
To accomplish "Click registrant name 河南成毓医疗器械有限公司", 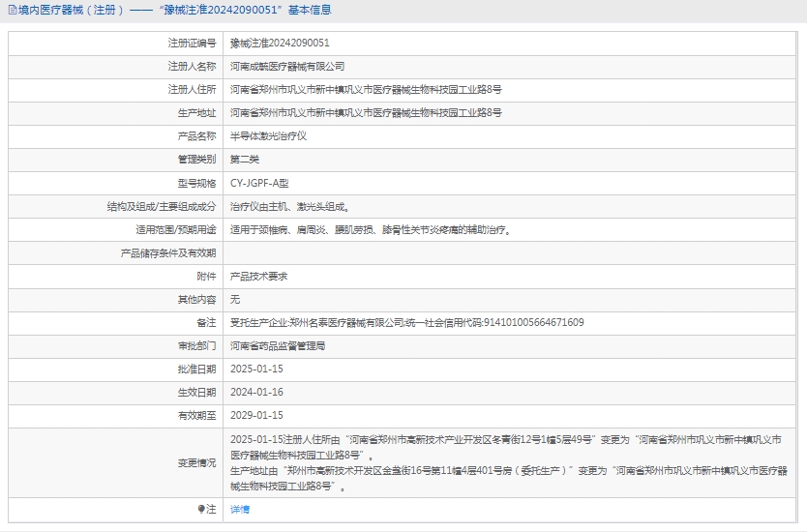I will click(287, 67).
